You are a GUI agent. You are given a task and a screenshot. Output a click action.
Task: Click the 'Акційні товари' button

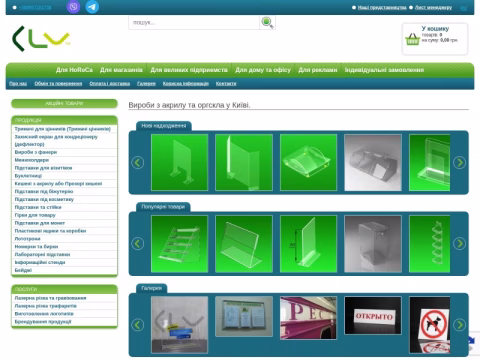click(64, 103)
